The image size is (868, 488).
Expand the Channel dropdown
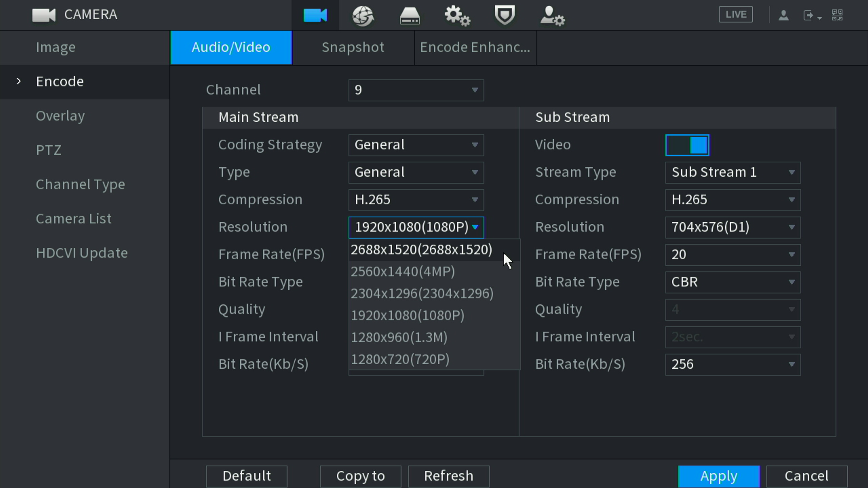[x=416, y=90]
